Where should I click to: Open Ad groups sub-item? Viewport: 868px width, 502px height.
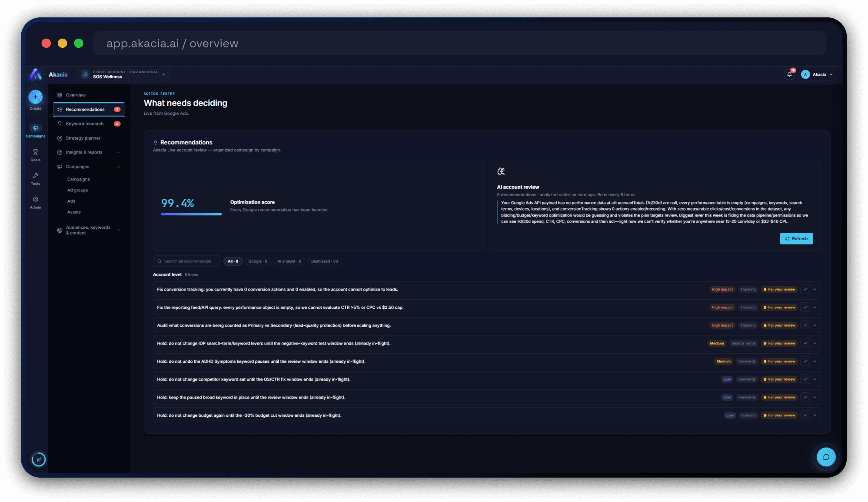[77, 190]
